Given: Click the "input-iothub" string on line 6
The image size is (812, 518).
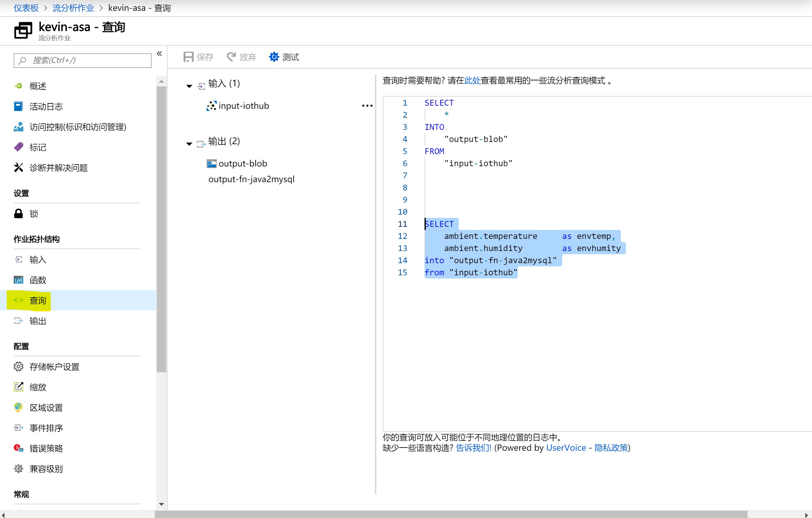Looking at the screenshot, I should pos(478,163).
